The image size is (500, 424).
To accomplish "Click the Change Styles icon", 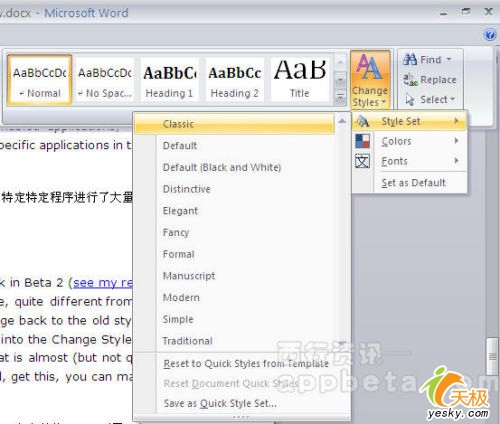I will (370, 68).
